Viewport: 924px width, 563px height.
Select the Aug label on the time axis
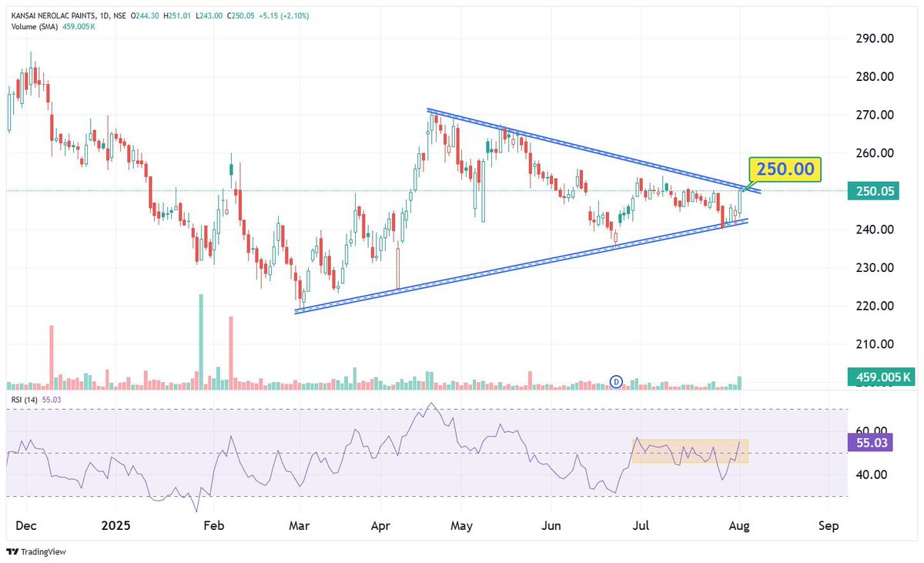[739, 525]
